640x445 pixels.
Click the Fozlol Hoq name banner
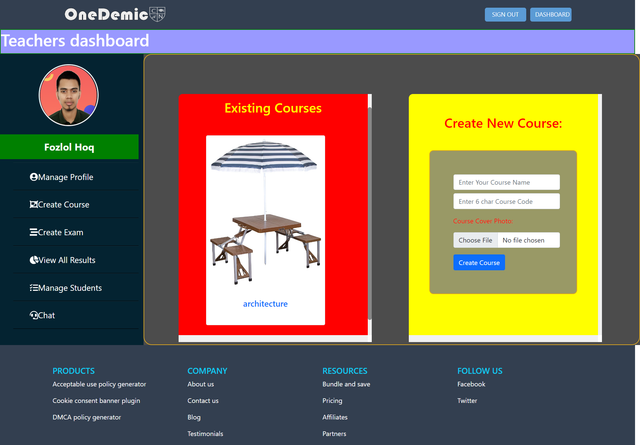coord(69,147)
